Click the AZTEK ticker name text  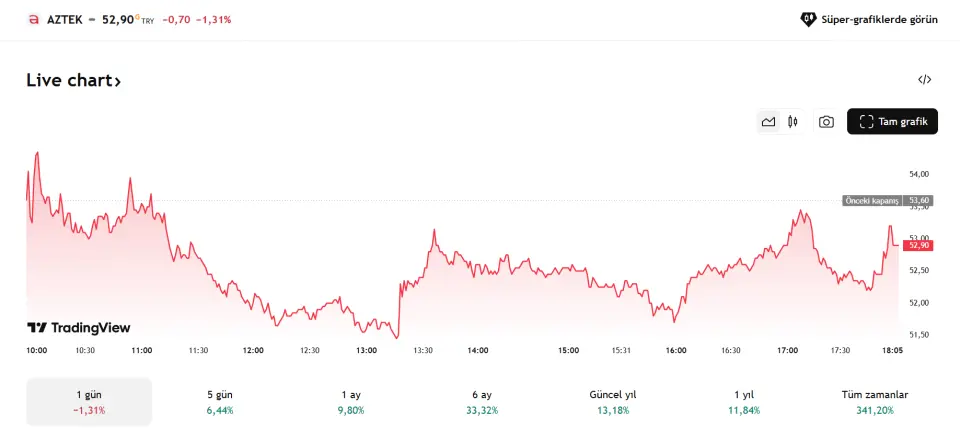click(64, 19)
